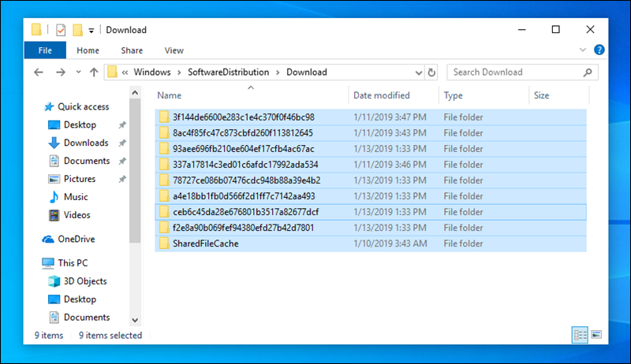Screen dimensions: 631x364
Task: Select OneDrive in the navigation pane
Action: 69,240
